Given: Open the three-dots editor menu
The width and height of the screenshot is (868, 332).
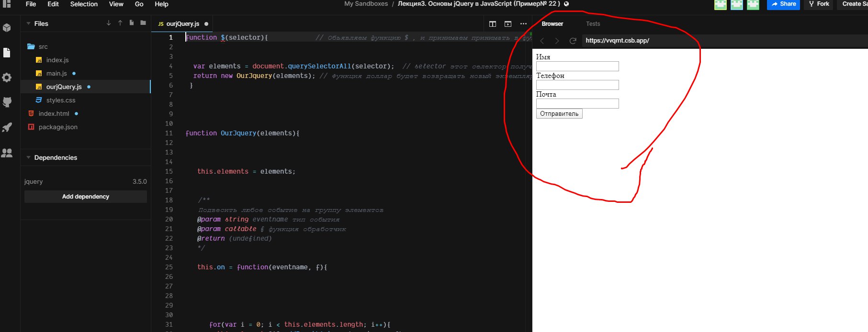Looking at the screenshot, I should coord(523,24).
